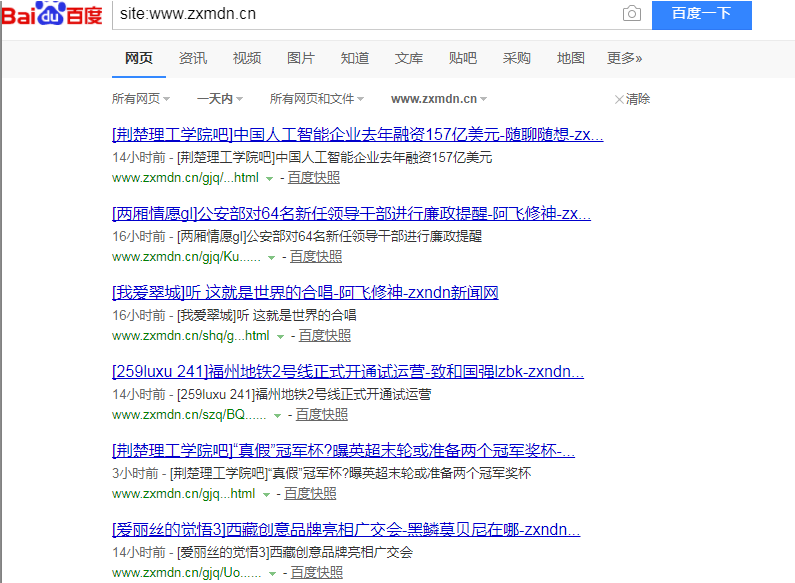Open result 听 这就是世界的合唱

(x=305, y=293)
